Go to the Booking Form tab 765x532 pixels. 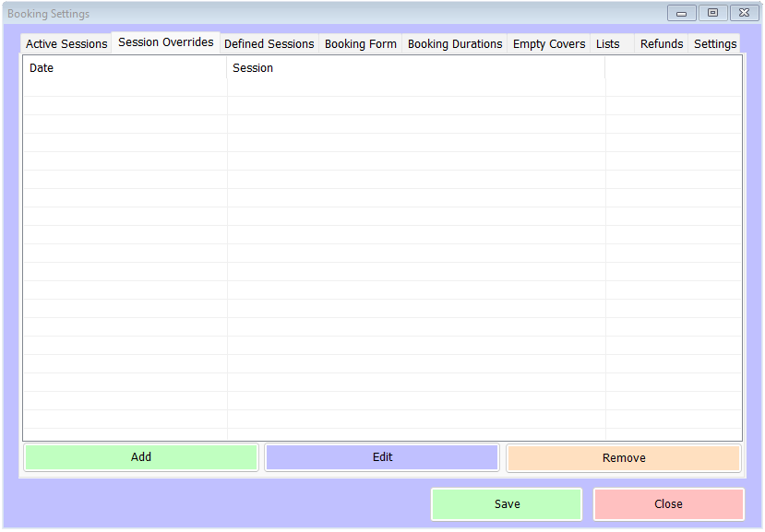[x=360, y=44]
